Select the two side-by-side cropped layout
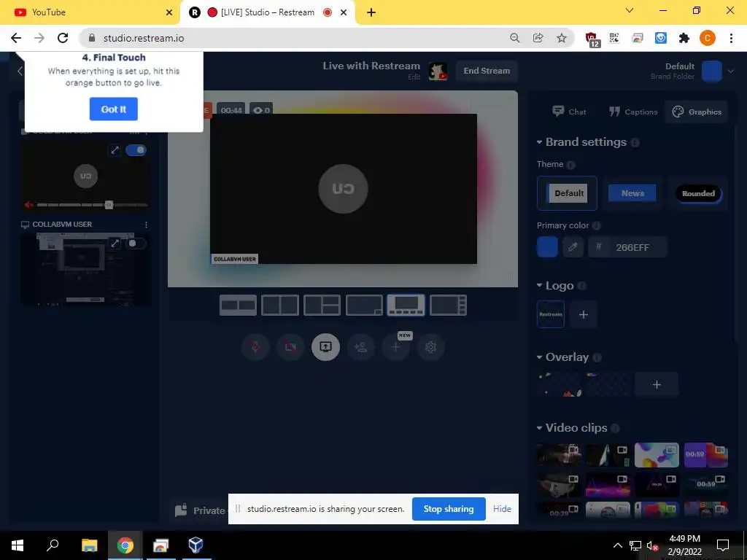The image size is (747, 560). coord(239,306)
